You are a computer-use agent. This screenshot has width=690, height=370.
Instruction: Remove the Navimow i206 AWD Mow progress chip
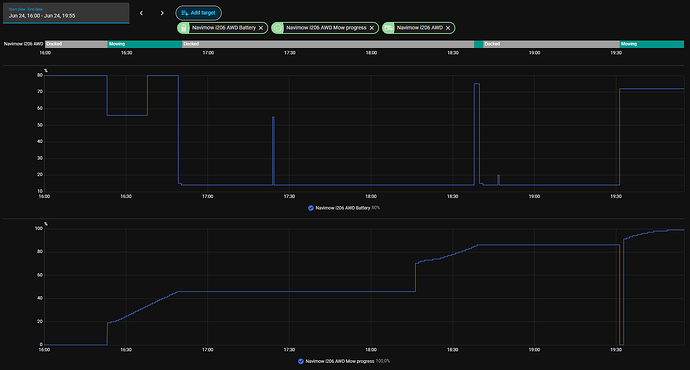coord(372,28)
